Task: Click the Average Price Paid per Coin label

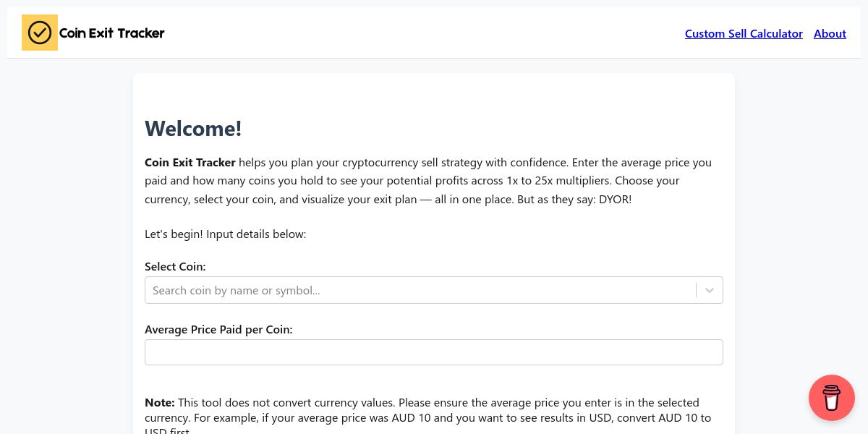Action: pyautogui.click(x=218, y=330)
